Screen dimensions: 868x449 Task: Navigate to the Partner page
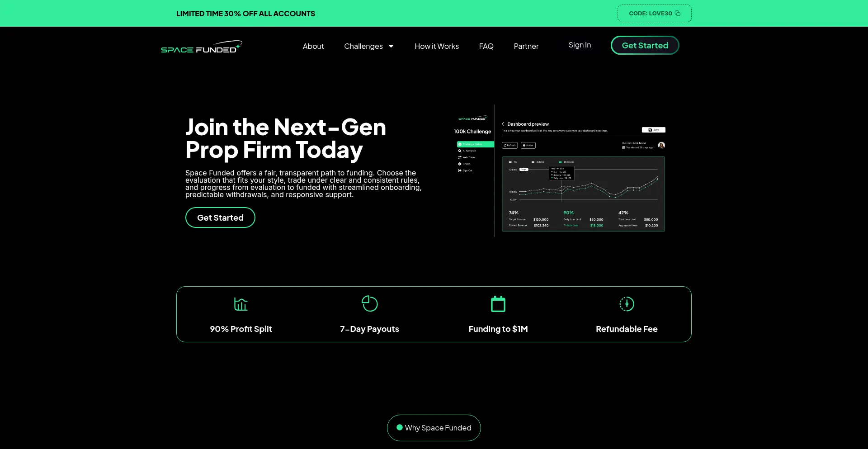[x=526, y=46]
